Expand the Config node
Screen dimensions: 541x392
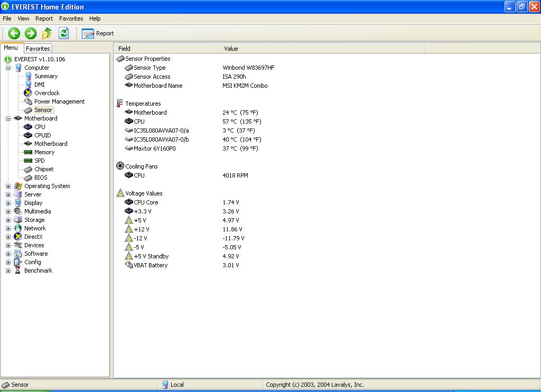pos(8,262)
